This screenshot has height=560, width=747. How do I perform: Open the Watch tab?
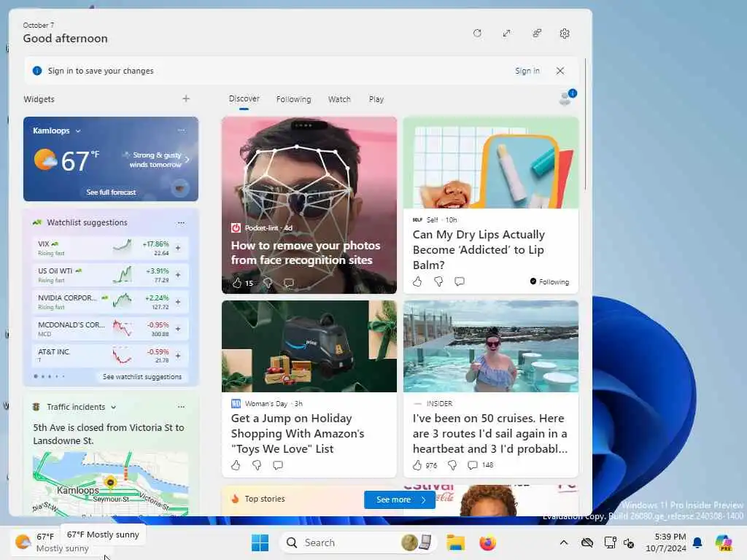(x=339, y=99)
